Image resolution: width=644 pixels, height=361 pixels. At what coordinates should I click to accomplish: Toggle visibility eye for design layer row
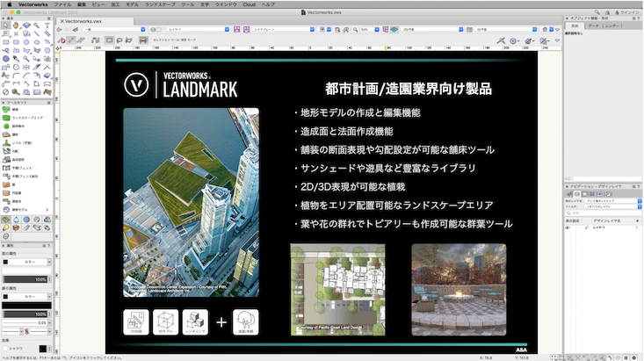click(x=568, y=227)
